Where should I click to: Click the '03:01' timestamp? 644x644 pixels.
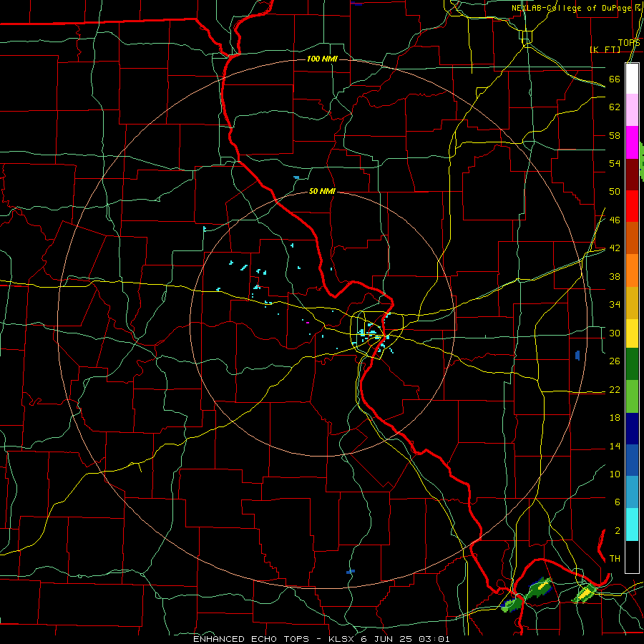click(434, 639)
